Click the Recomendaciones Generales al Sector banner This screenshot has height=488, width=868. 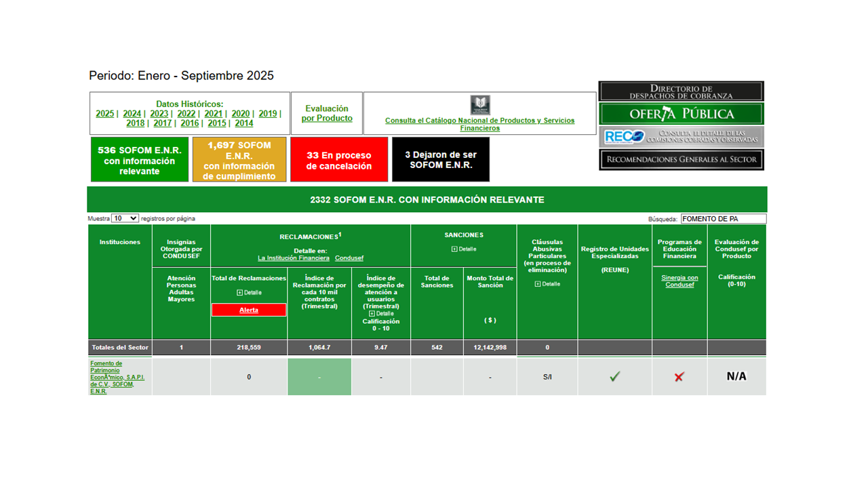point(681,159)
